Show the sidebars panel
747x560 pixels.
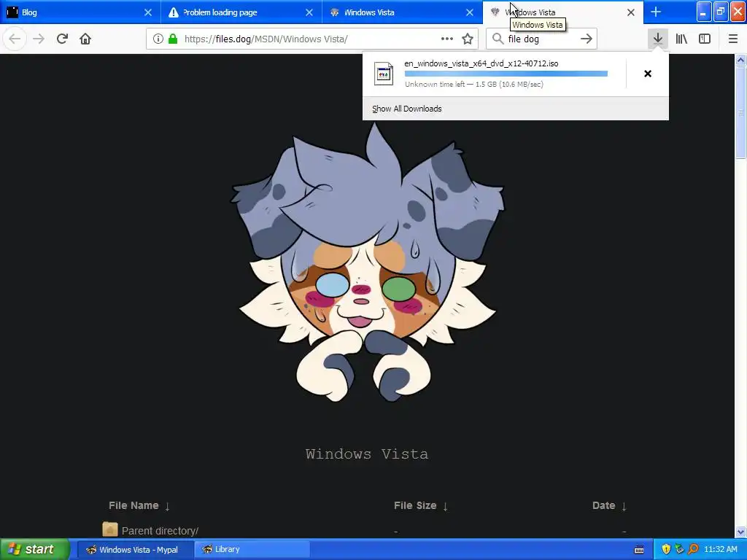click(705, 39)
